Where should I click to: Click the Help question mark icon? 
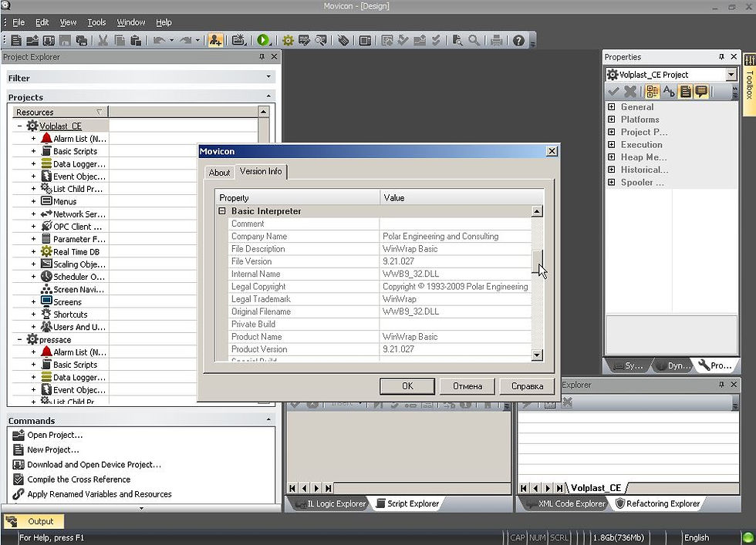click(518, 41)
